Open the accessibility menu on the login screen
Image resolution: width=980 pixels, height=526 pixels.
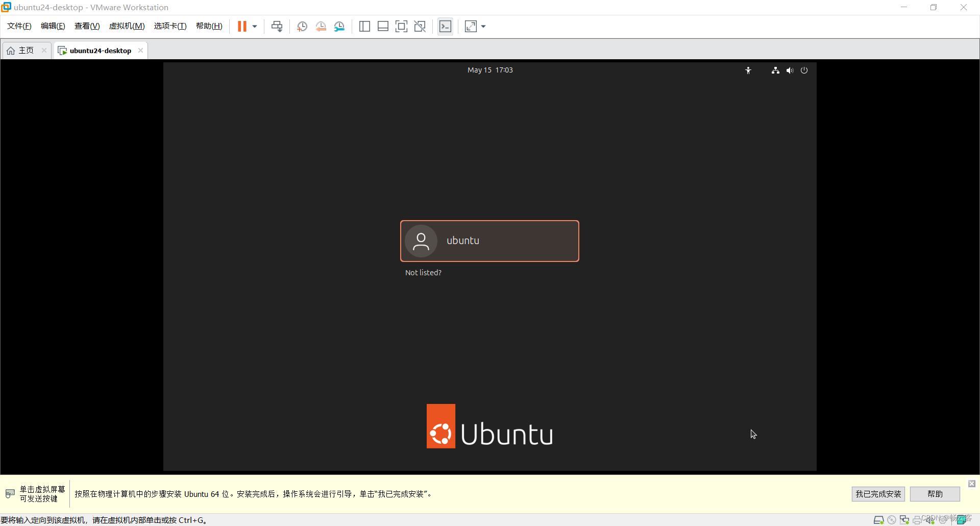[748, 70]
